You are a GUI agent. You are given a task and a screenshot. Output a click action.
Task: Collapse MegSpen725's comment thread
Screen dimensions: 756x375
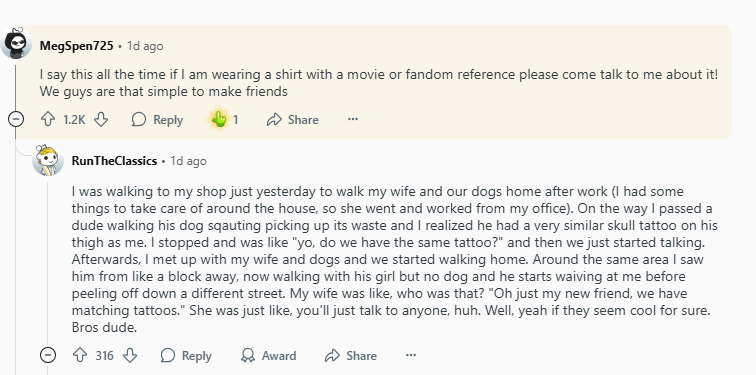(16, 119)
